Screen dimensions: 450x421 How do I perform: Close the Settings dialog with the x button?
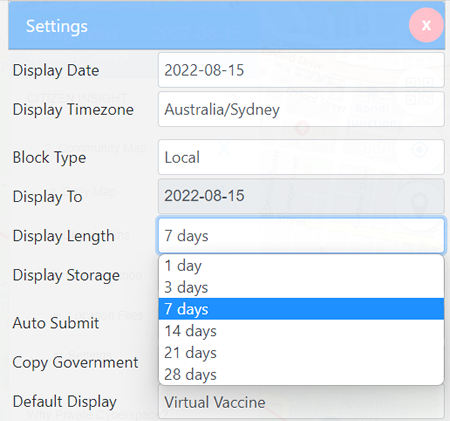[x=426, y=25]
